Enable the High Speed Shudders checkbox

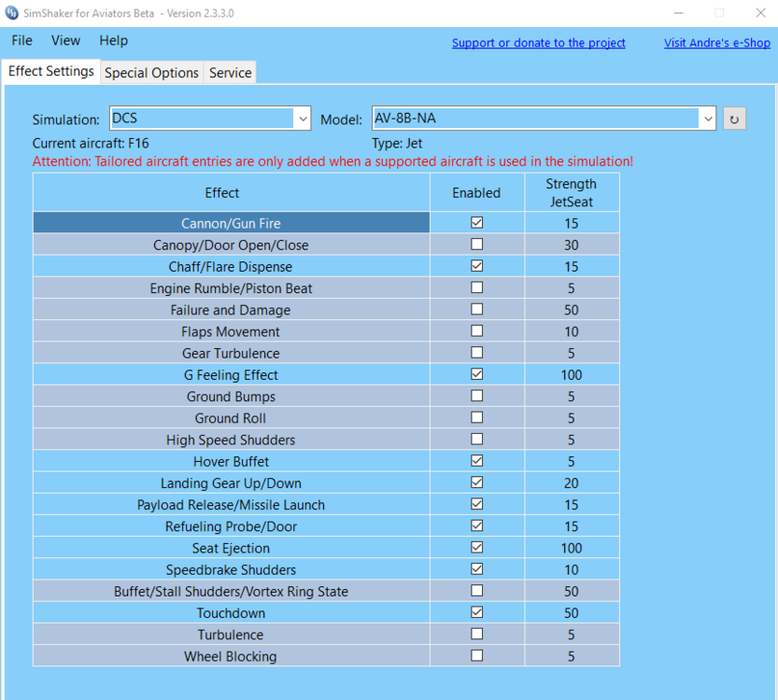pos(477,440)
